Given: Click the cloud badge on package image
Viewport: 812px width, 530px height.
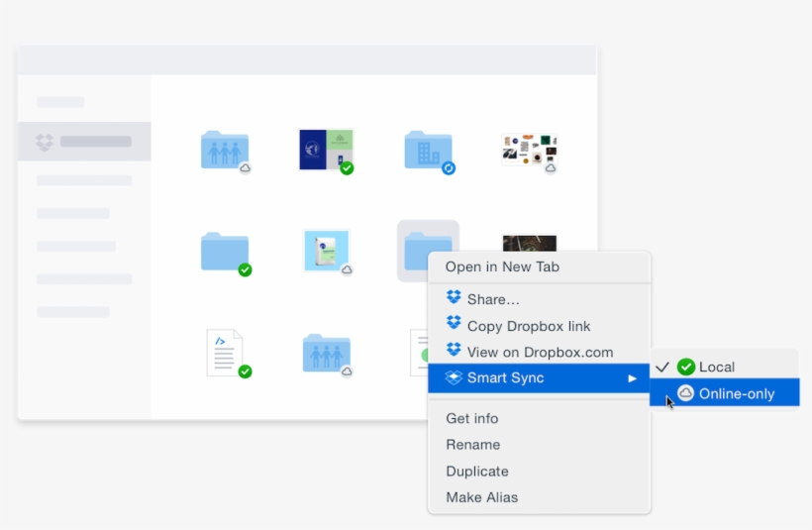Looking at the screenshot, I should click(347, 269).
